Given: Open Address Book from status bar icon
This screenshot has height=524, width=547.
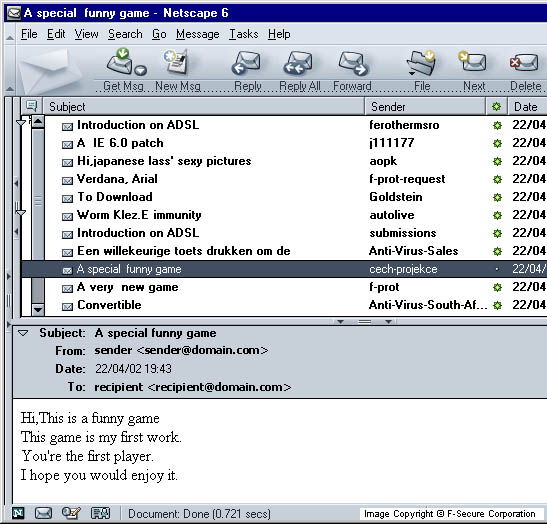Looking at the screenshot, I should click(x=100, y=513).
